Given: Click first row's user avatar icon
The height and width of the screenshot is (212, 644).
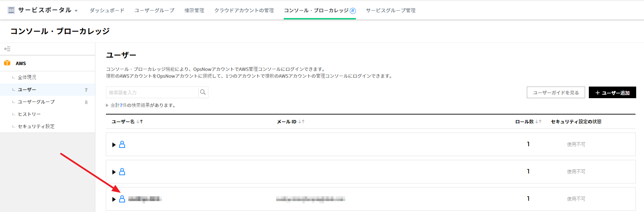Looking at the screenshot, I should click(x=122, y=145).
